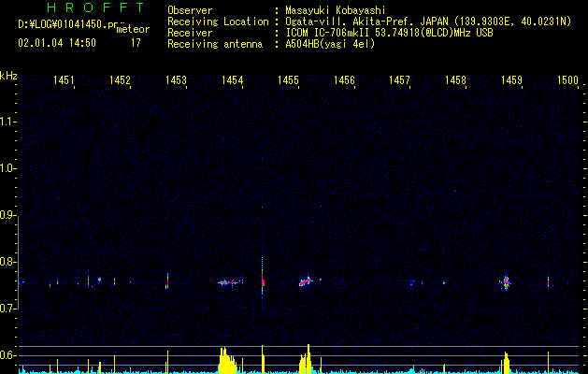Click the yellow power peak below 1454

click(227, 361)
